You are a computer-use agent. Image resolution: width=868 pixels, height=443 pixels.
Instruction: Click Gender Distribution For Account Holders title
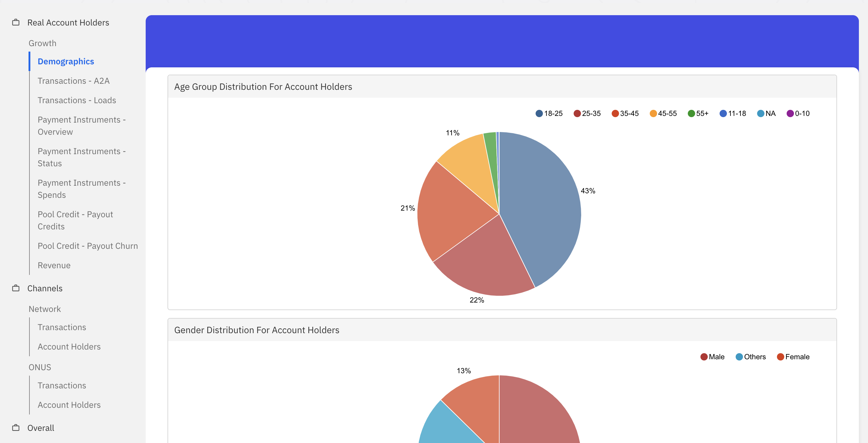[x=257, y=330]
